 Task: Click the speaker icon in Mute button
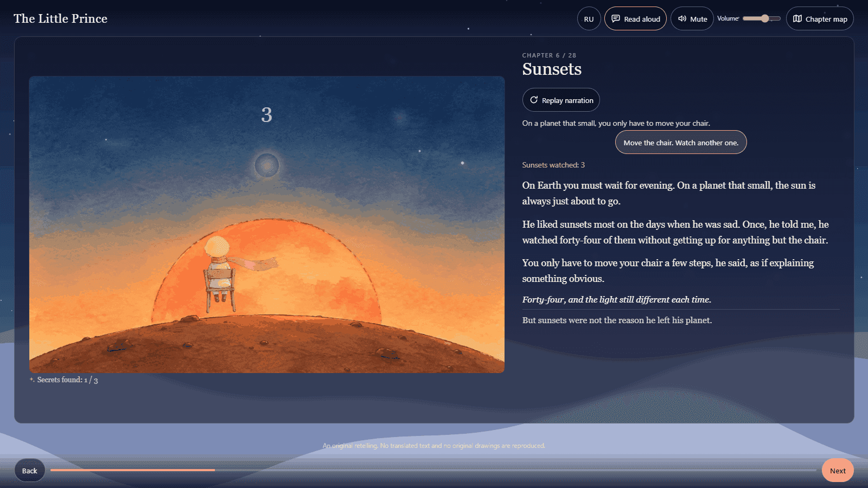[682, 18]
